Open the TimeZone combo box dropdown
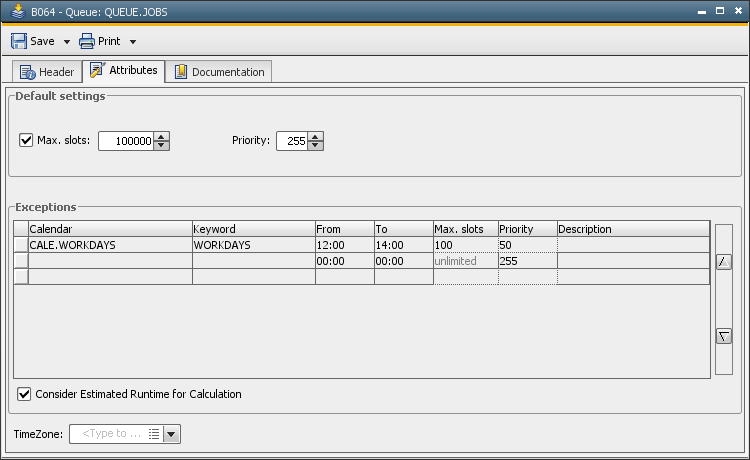The width and height of the screenshot is (750, 460). pos(171,434)
